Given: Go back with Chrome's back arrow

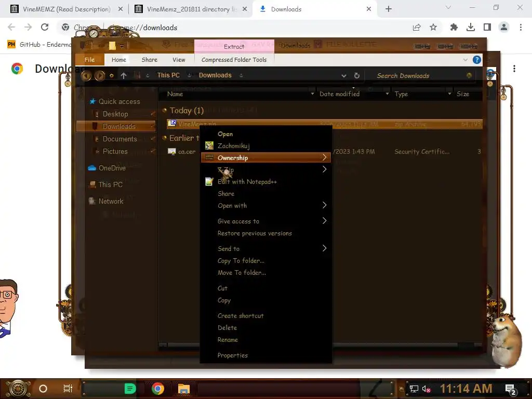Looking at the screenshot, I should (x=11, y=27).
